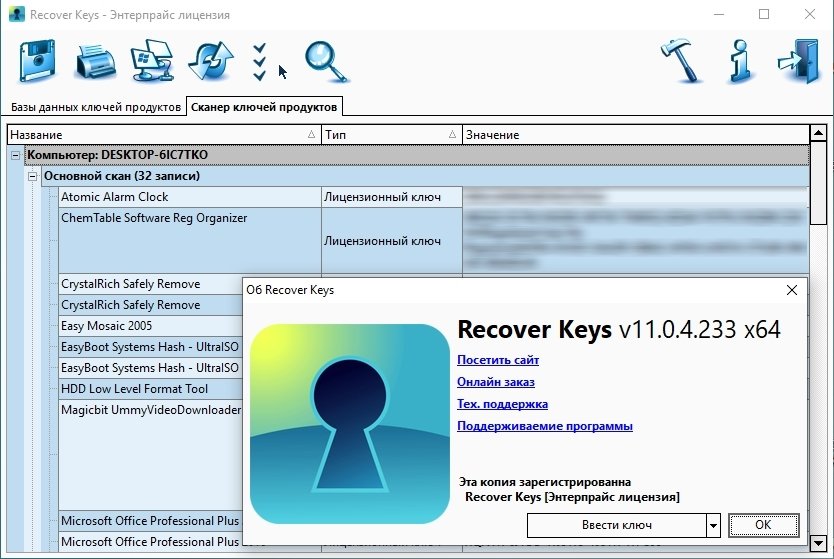Maximize the Recover Keys window
The image size is (834, 559).
(764, 14)
